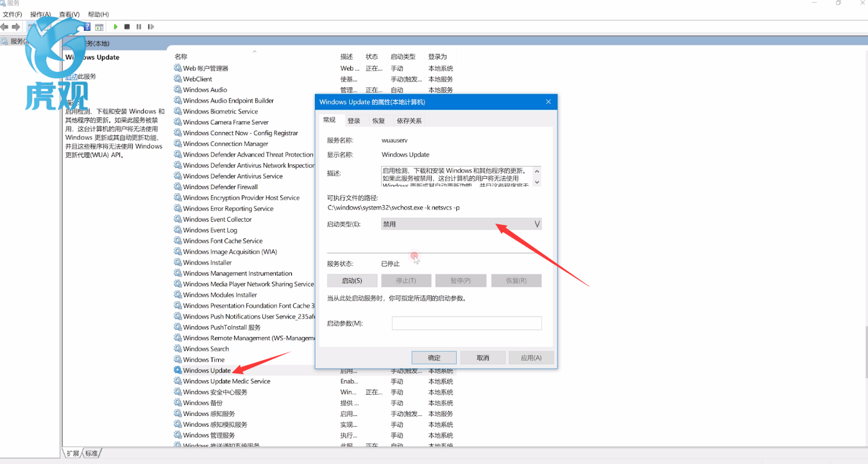Image resolution: width=868 pixels, height=464 pixels.
Task: Click the gear icon of Windows Biometric Service
Action: pos(178,112)
